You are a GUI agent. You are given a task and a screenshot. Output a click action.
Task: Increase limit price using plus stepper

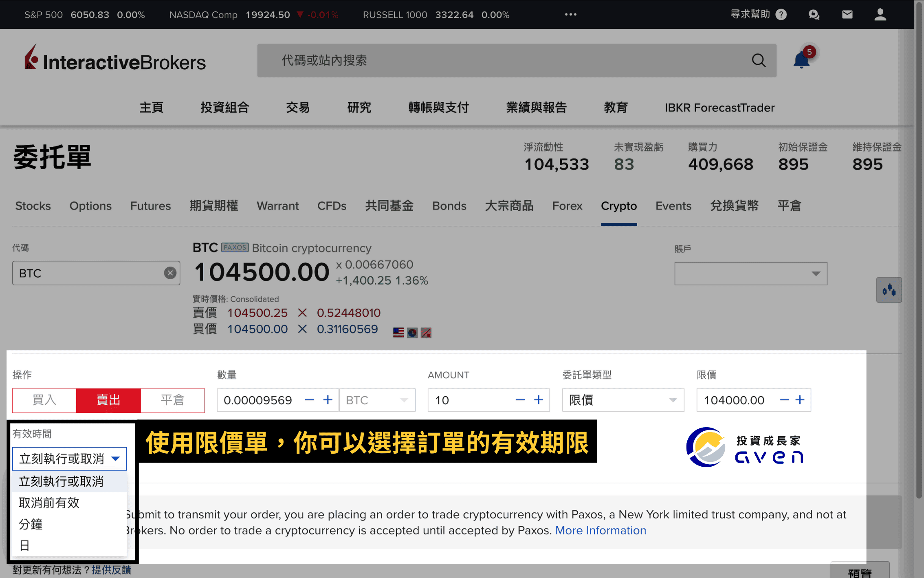coord(802,400)
